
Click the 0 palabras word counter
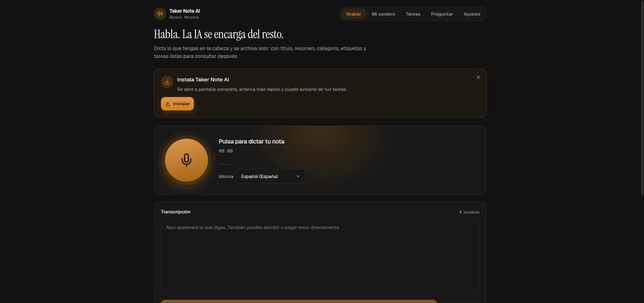(x=469, y=212)
